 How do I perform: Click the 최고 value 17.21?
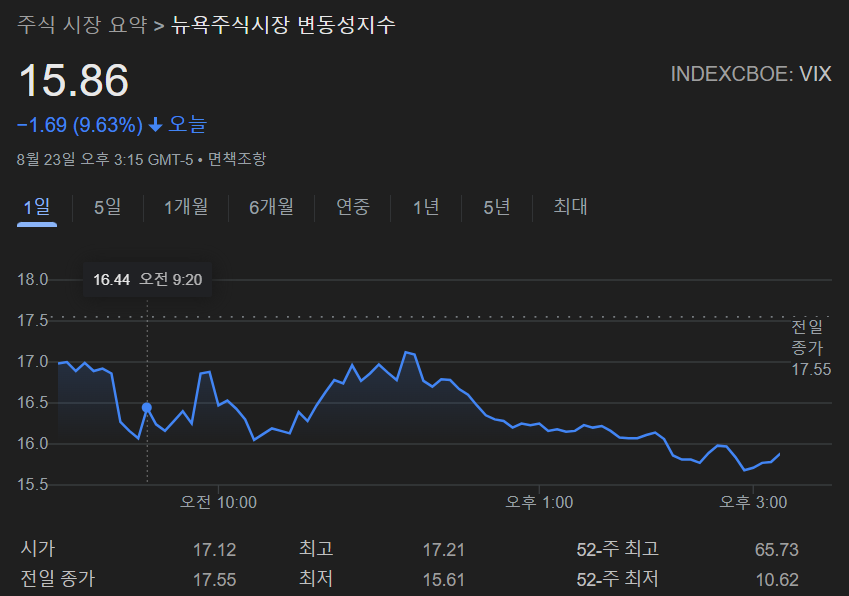[x=443, y=550]
